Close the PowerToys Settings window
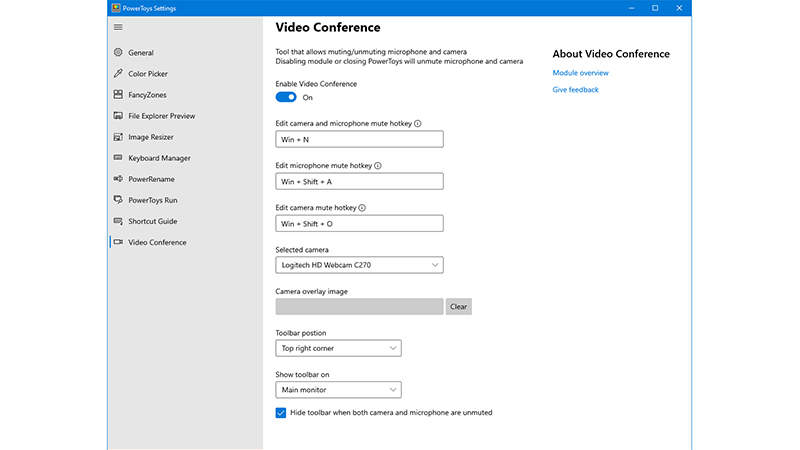 coord(679,8)
